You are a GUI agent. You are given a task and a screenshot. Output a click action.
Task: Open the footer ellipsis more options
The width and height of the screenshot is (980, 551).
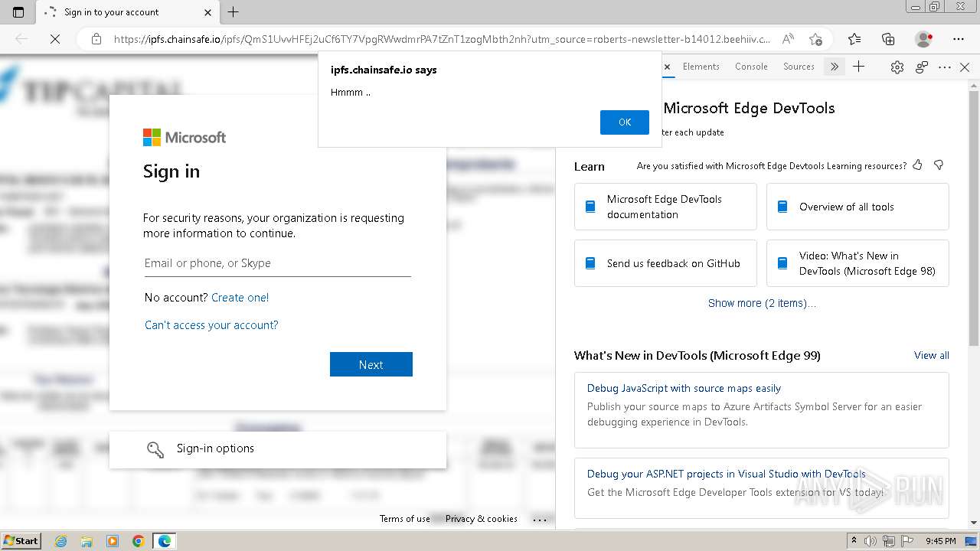click(541, 519)
